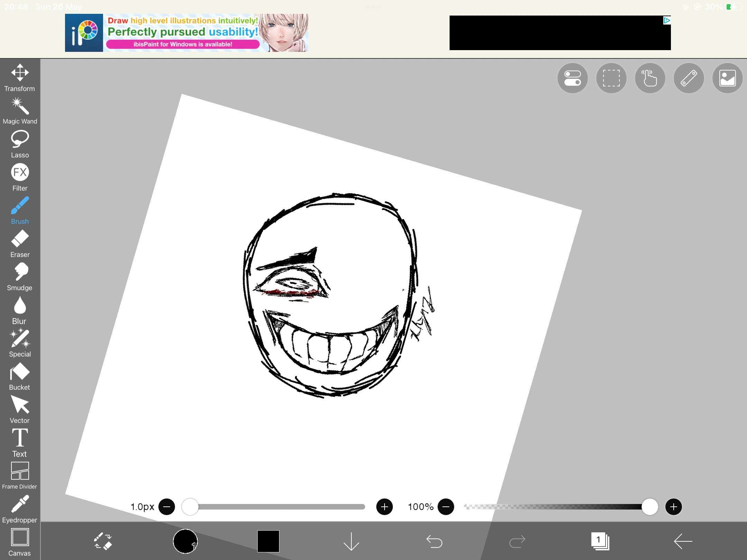Toggle the view settings switch button
Screen dimensions: 747x560
pyautogui.click(x=572, y=78)
